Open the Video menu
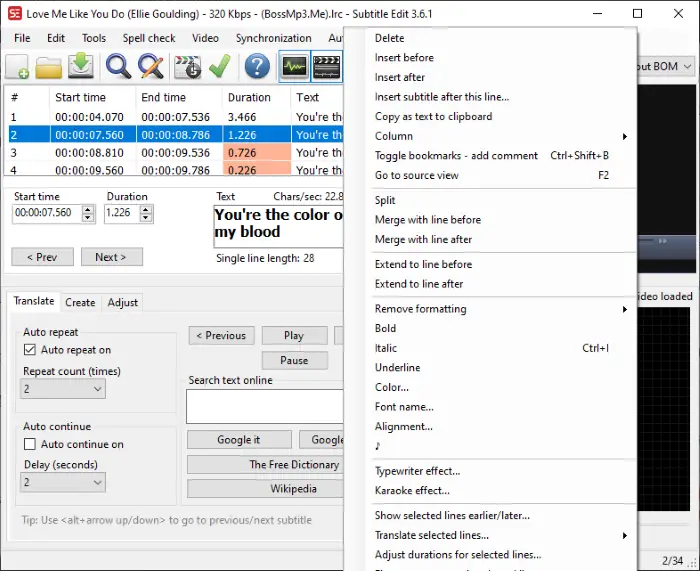The image size is (700, 571). coord(205,38)
